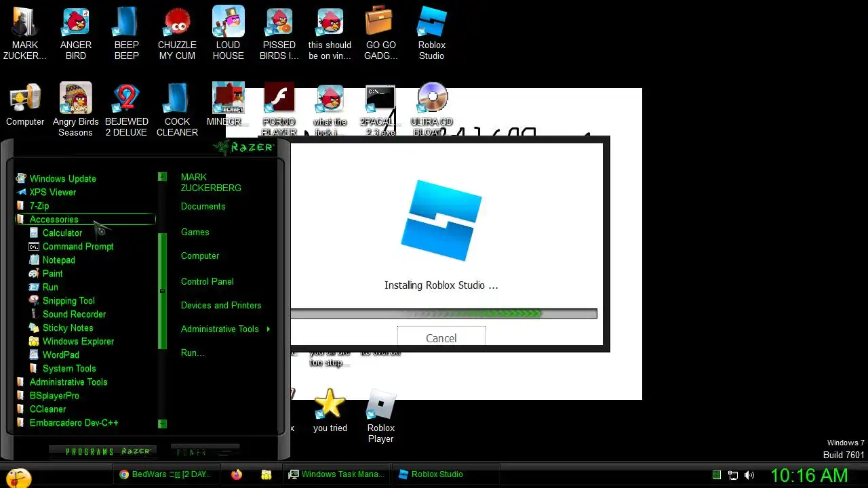Click the programs list scroll-down arrow
The image size is (868, 488).
pos(162,424)
